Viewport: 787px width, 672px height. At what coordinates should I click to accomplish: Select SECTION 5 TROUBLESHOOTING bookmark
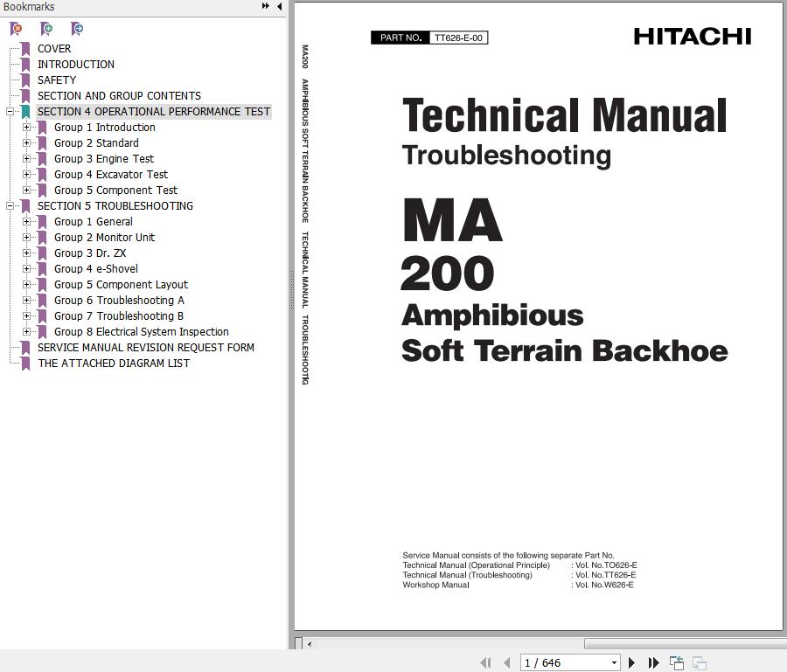pyautogui.click(x=115, y=205)
